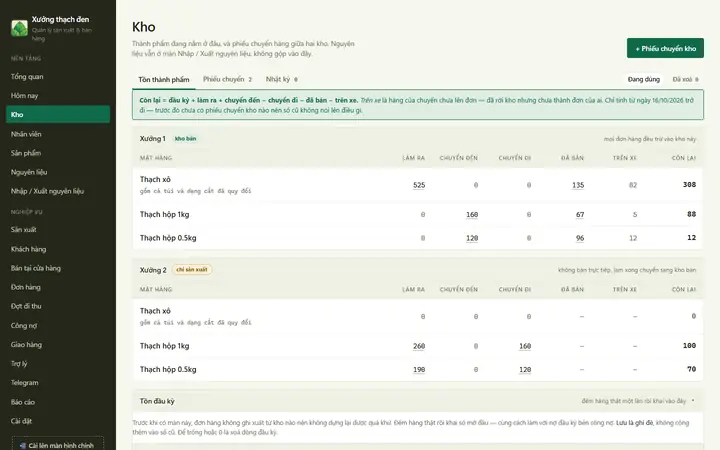This screenshot has width=720, height=450.
Task: Click Xưởng 1 Thạch xô làm ra value 525
Action: tap(419, 185)
